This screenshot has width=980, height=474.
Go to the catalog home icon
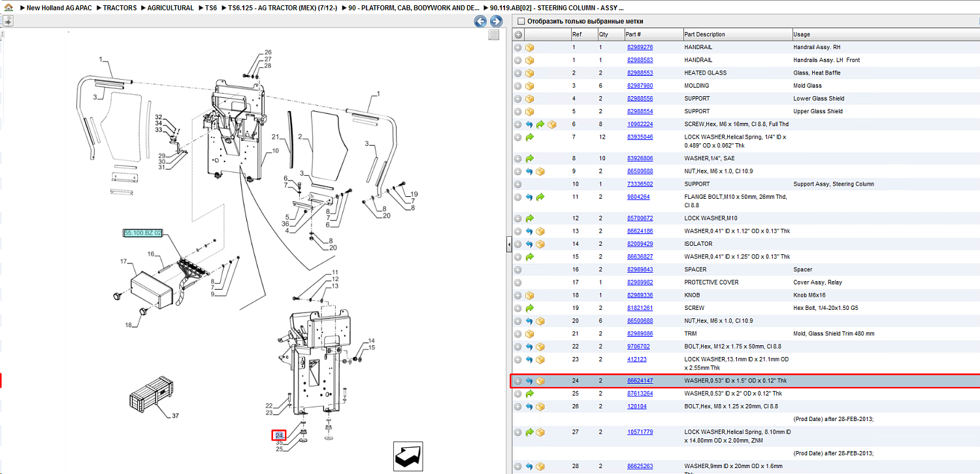click(8, 8)
